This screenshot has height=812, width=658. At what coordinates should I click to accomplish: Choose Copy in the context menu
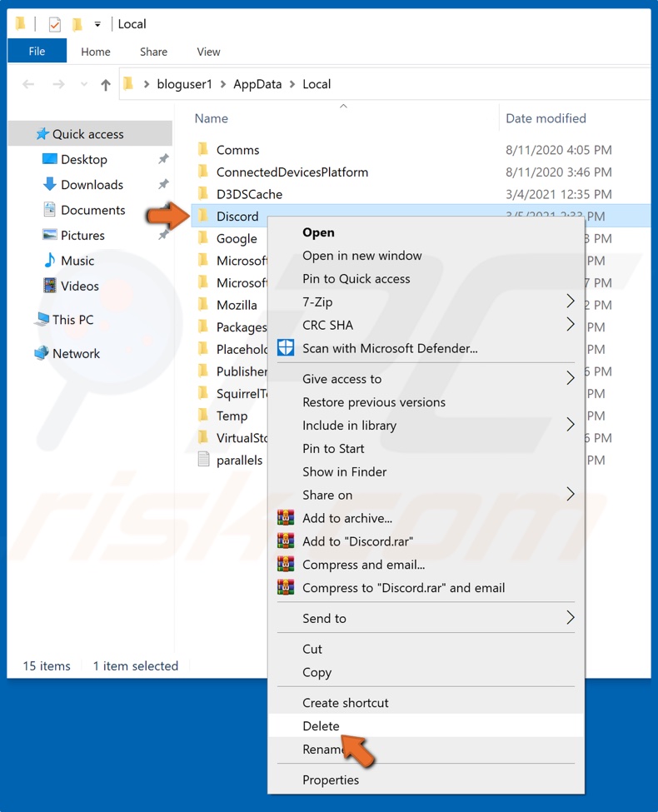[426, 672]
